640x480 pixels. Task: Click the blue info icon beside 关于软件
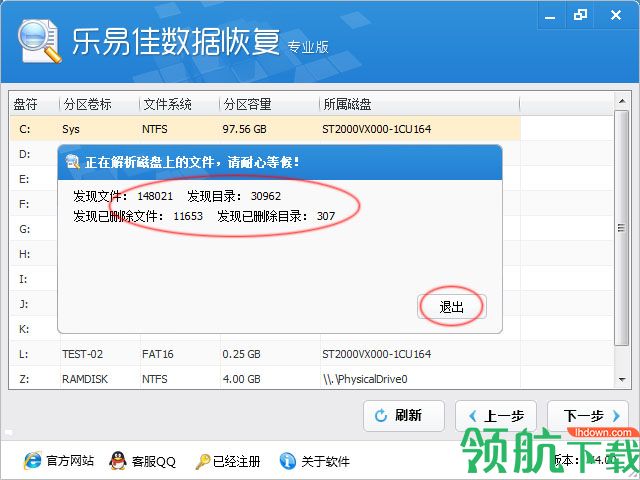tap(287, 461)
